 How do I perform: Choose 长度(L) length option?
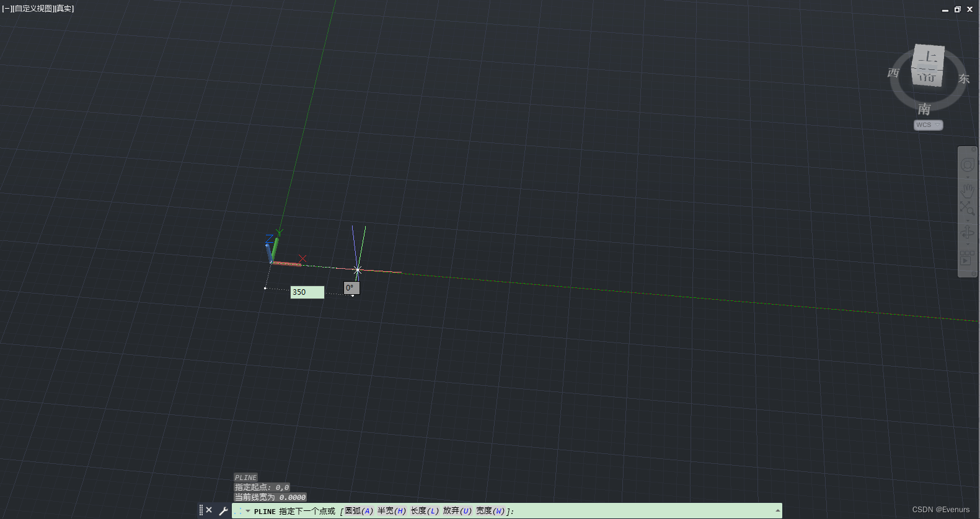[x=425, y=511]
